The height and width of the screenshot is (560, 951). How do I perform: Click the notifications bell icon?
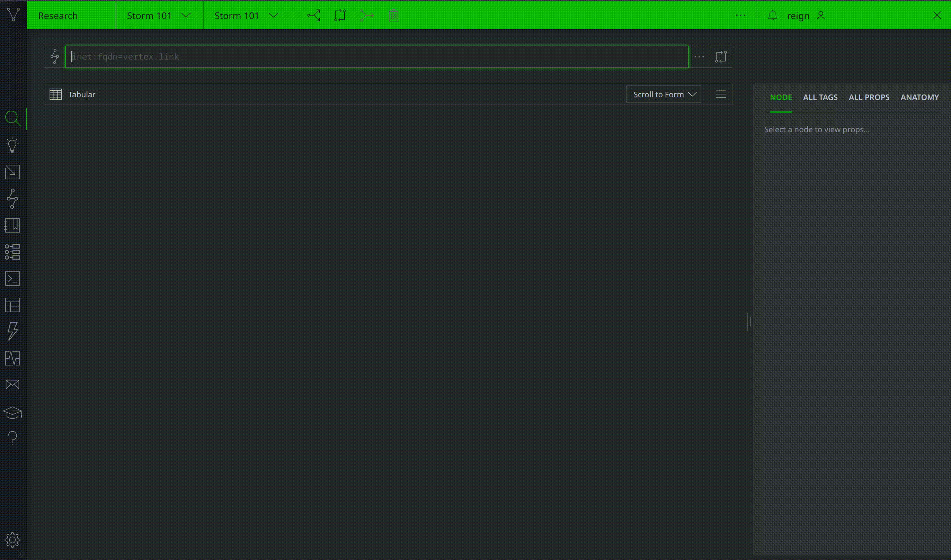(x=772, y=16)
